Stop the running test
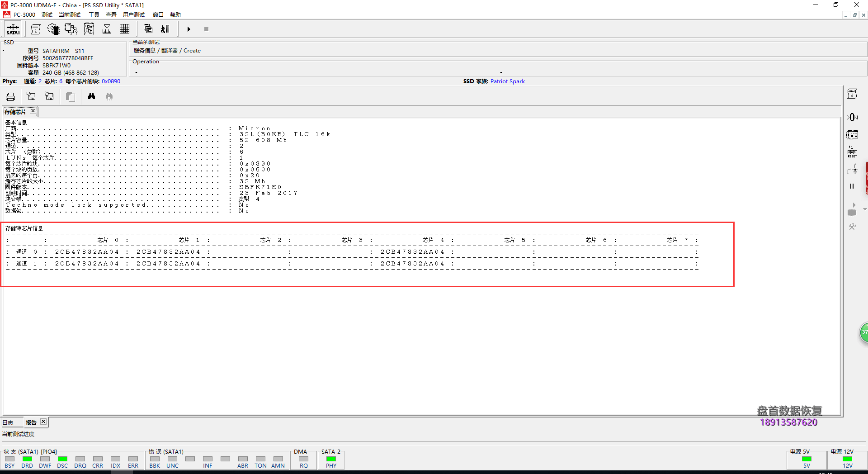Viewport: 868px width, 474px height. 206,29
